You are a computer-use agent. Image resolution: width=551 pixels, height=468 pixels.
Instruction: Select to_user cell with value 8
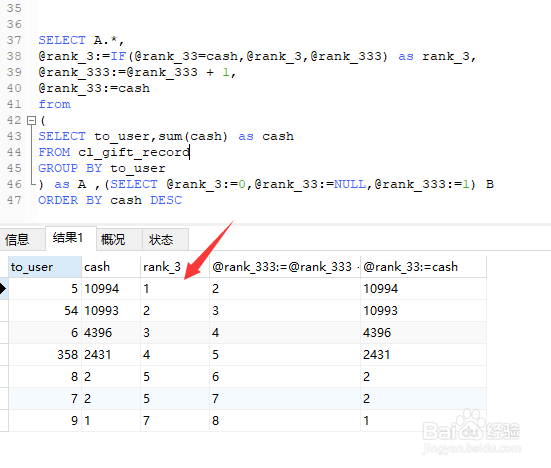point(45,377)
